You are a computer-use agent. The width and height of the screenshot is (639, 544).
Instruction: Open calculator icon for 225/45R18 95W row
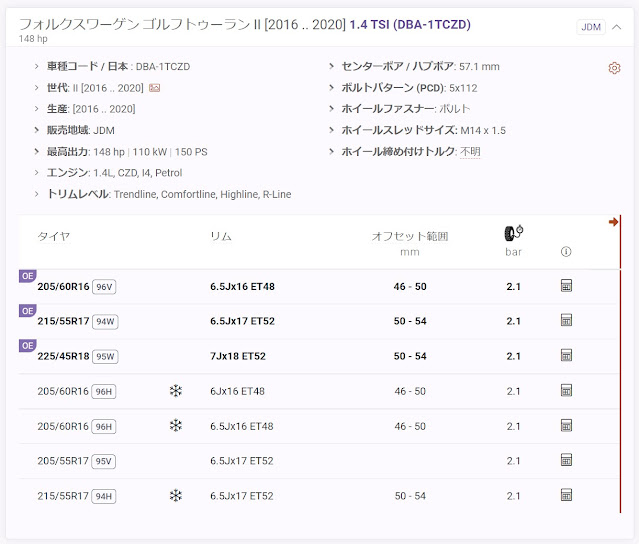(566, 355)
